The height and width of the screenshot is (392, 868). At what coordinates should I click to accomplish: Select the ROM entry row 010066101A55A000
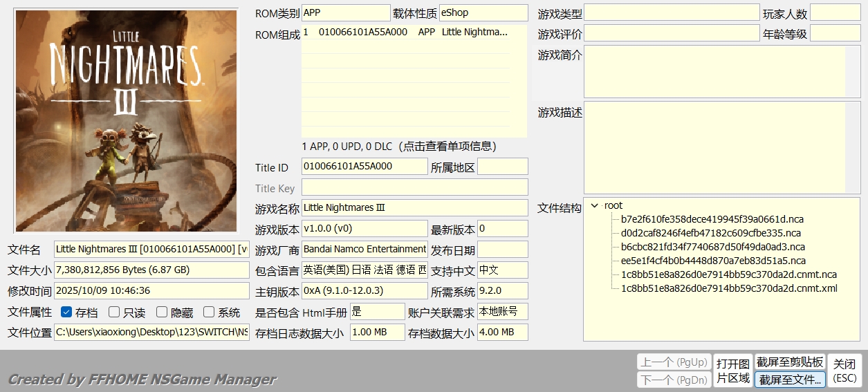coord(405,32)
